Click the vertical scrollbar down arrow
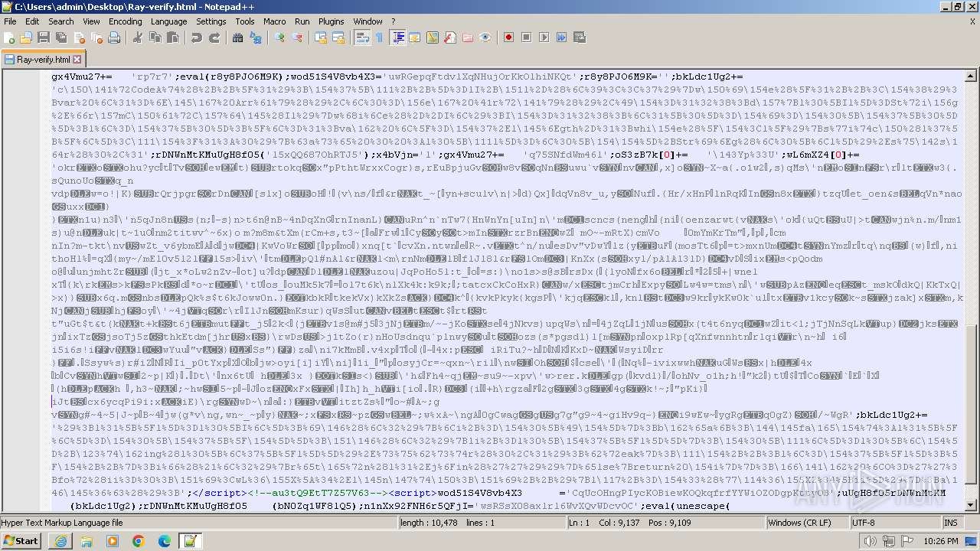 (972, 505)
